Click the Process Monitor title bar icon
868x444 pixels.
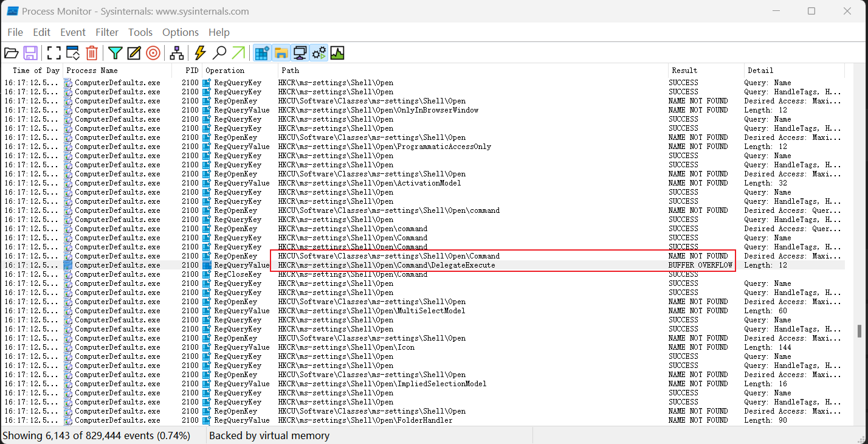[12, 11]
